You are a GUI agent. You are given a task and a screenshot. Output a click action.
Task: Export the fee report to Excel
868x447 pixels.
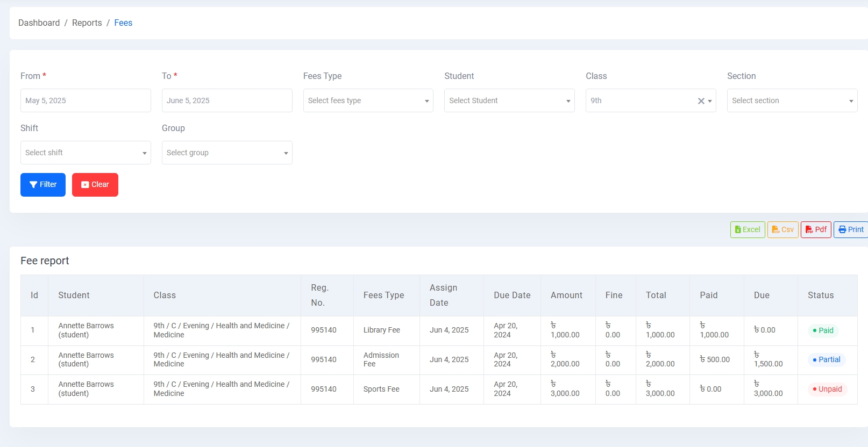coord(748,229)
